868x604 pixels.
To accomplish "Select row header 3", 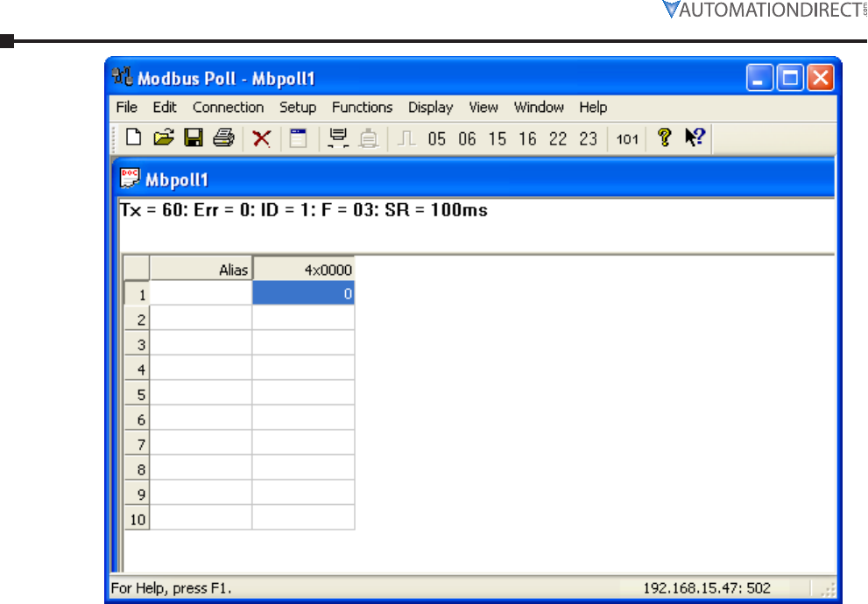I will [137, 343].
